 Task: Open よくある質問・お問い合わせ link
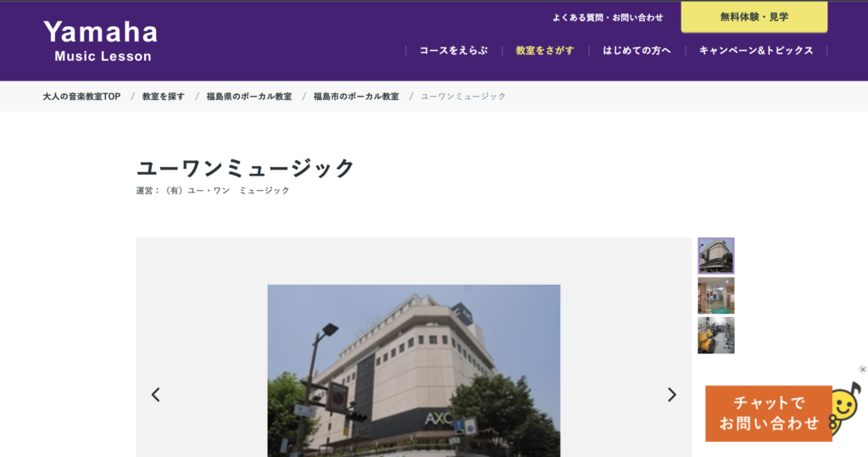point(607,18)
